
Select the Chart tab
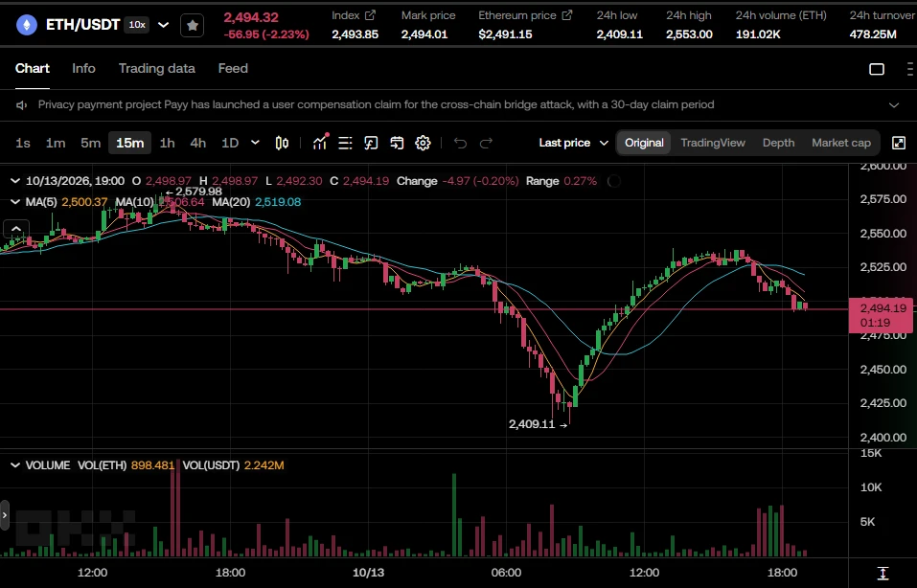[x=33, y=69]
